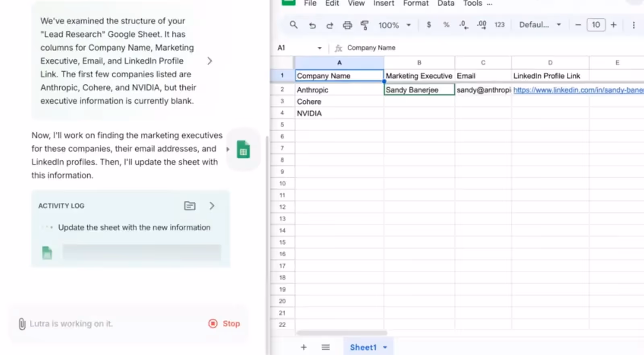Viewport: 644px width, 355px height.
Task: Open the View menu
Action: (356, 3)
